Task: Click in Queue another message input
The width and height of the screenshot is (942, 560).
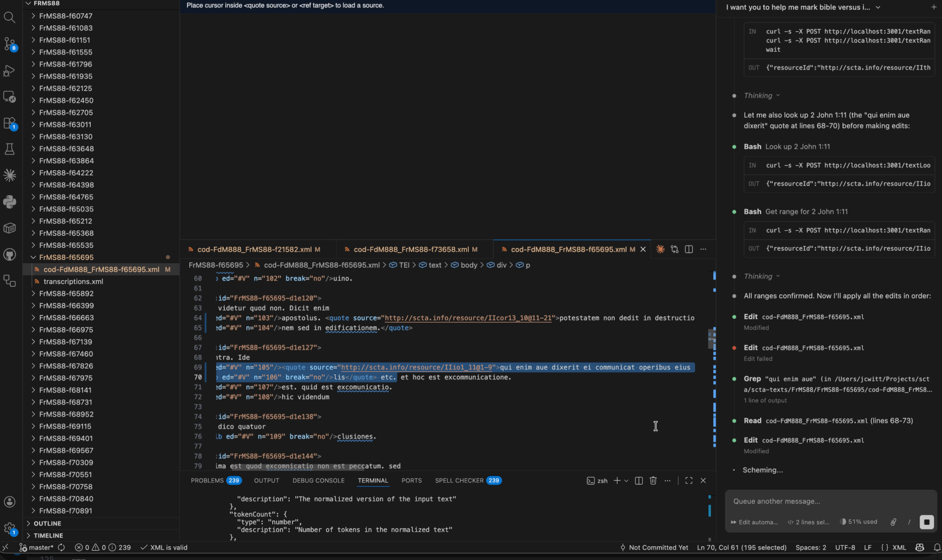Action: pos(830,501)
